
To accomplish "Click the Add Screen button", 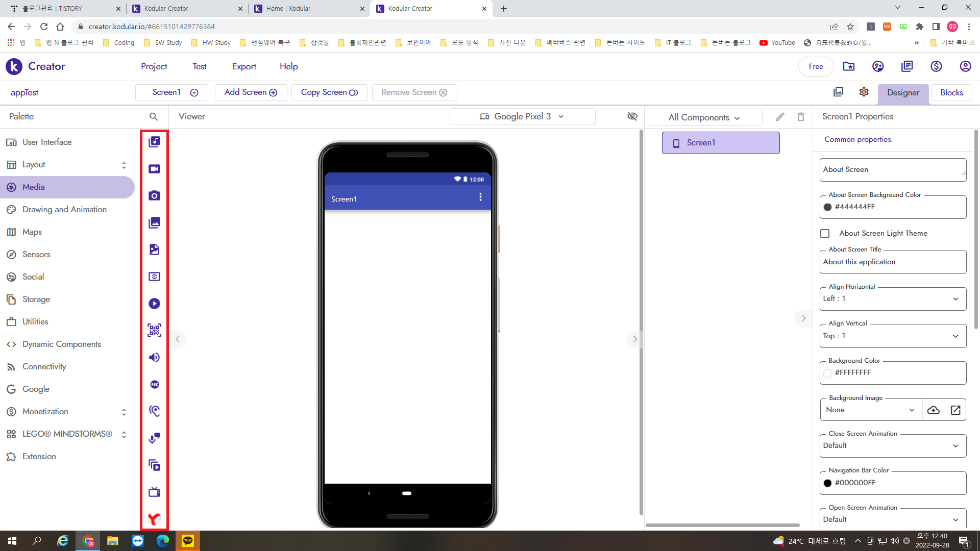I will (x=251, y=92).
